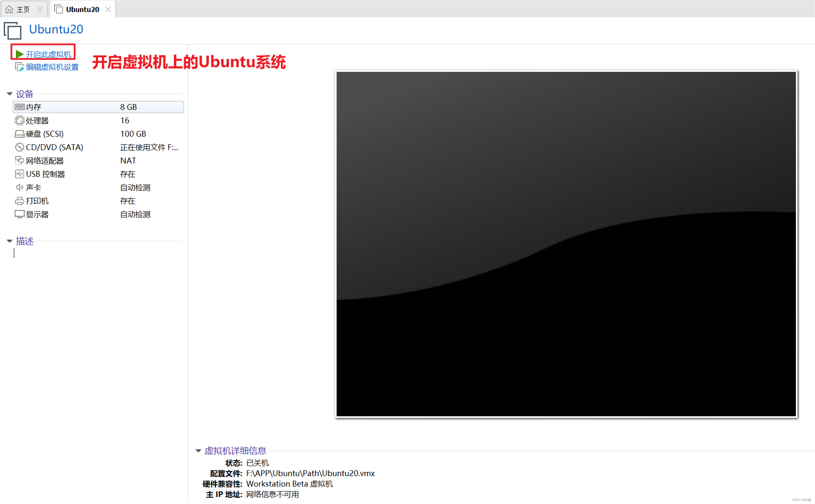Open 编辑虚拟机设置 settings link

click(52, 67)
